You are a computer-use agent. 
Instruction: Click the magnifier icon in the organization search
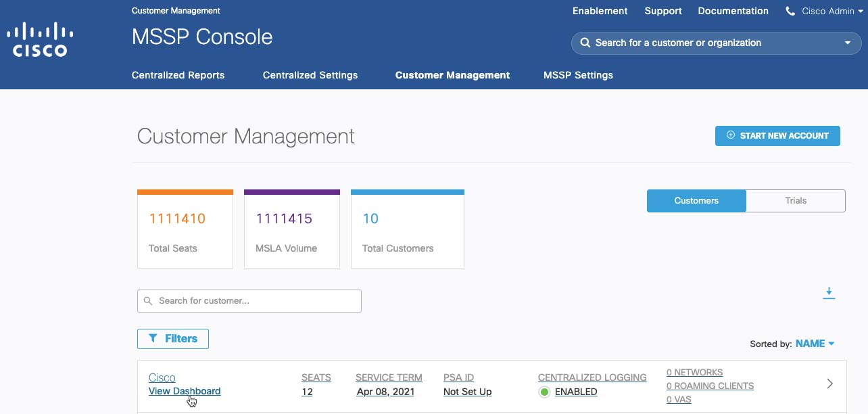click(x=585, y=43)
